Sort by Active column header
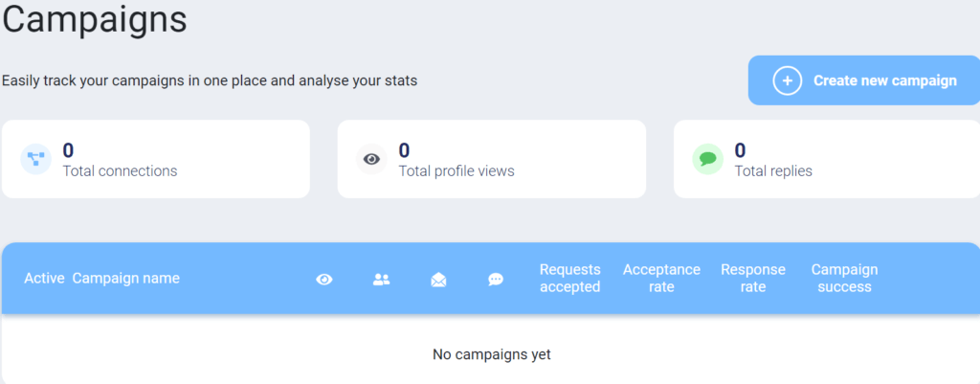 [x=44, y=279]
